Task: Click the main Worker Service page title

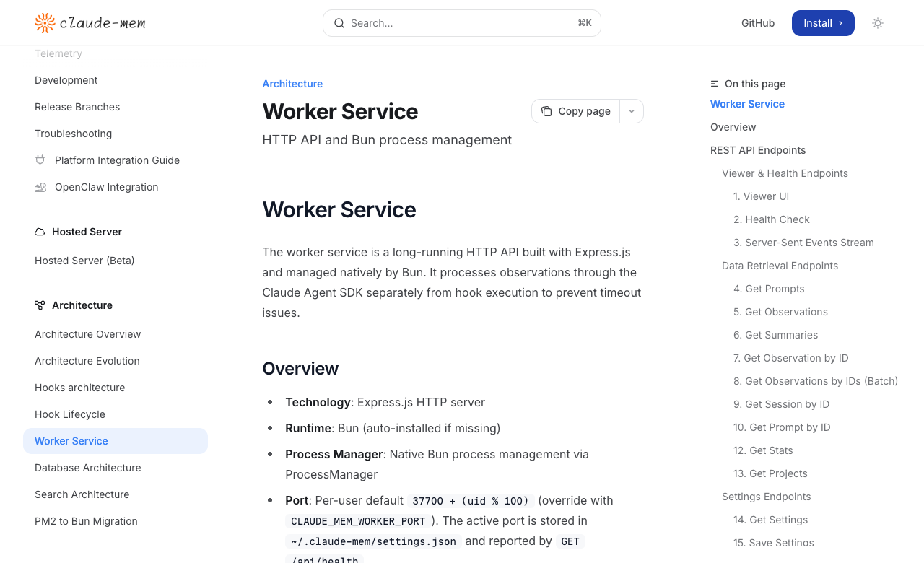Action: [x=340, y=111]
